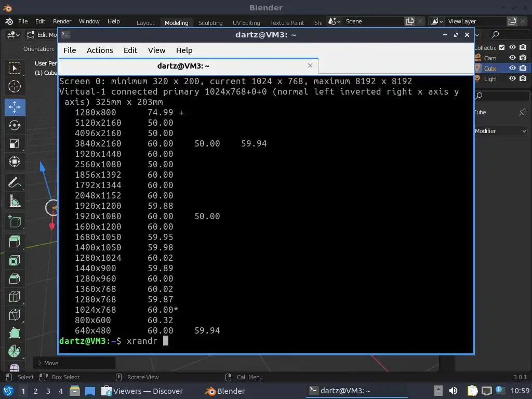The width and height of the screenshot is (532, 399).
Task: Hide the Cube object eye icon
Action: (x=512, y=68)
